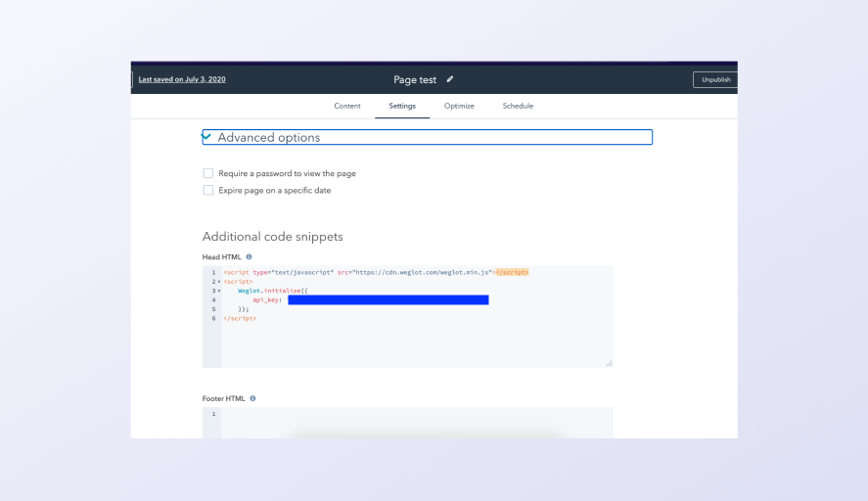This screenshot has height=501, width=868.
Task: Fold code at line 2 arrow in Head HTML
Action: [x=219, y=282]
